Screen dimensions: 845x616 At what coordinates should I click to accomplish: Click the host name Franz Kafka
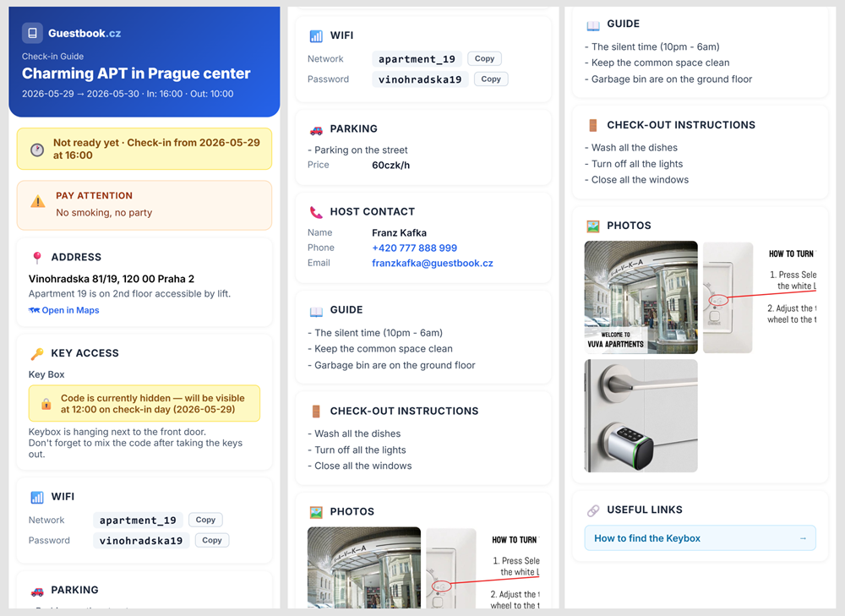399,233
